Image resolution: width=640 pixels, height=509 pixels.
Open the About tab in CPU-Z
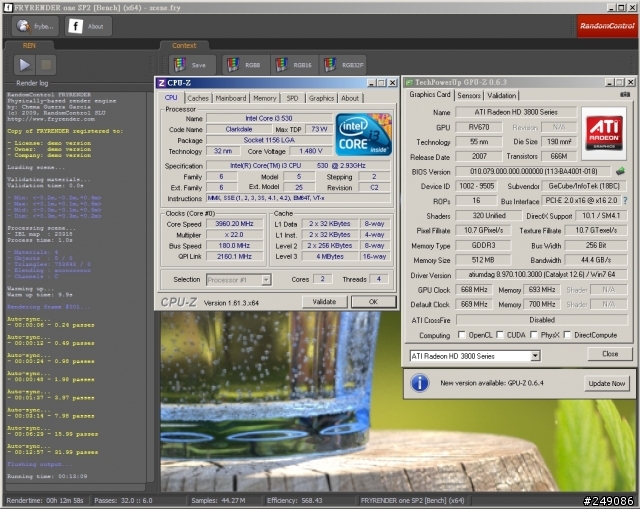(x=350, y=98)
